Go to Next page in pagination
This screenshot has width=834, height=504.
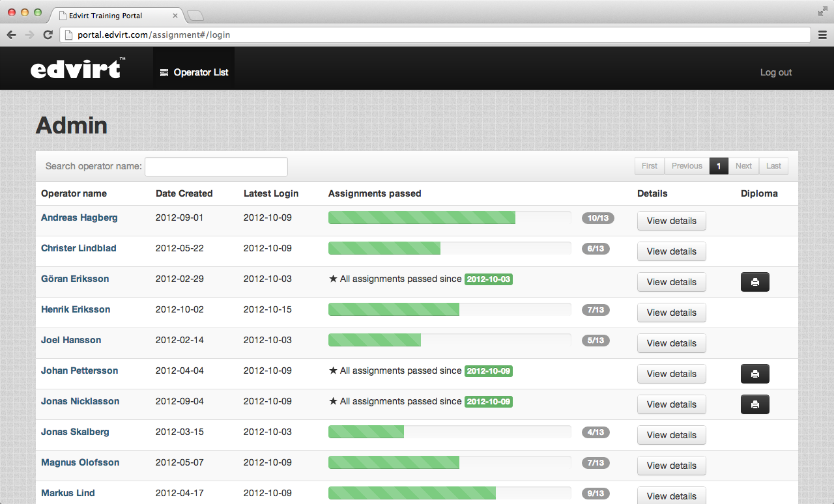pos(743,166)
